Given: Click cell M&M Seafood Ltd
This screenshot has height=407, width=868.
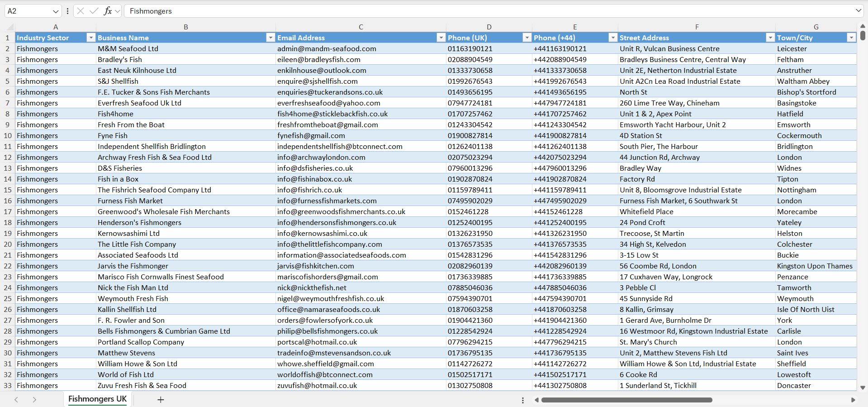Looking at the screenshot, I should (186, 48).
